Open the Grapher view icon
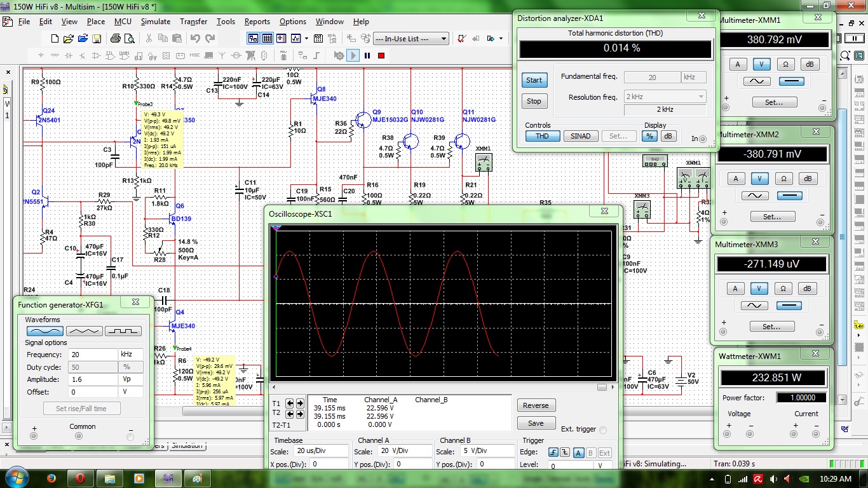The image size is (868, 488). tap(297, 39)
